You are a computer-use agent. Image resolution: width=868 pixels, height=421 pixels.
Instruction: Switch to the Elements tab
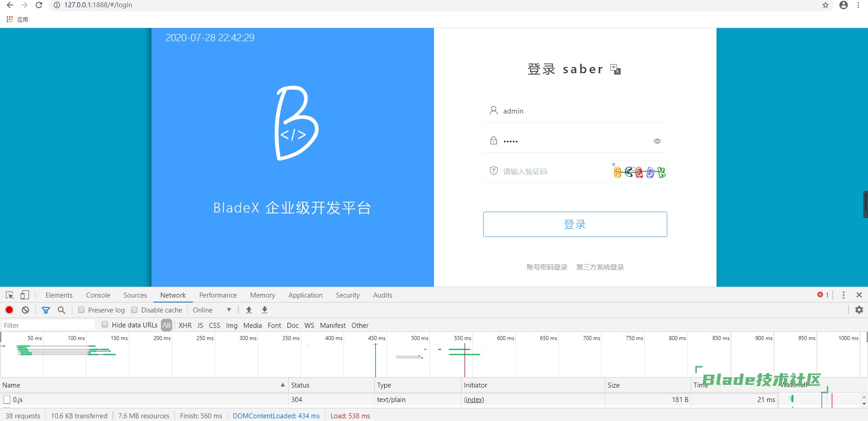click(x=59, y=295)
